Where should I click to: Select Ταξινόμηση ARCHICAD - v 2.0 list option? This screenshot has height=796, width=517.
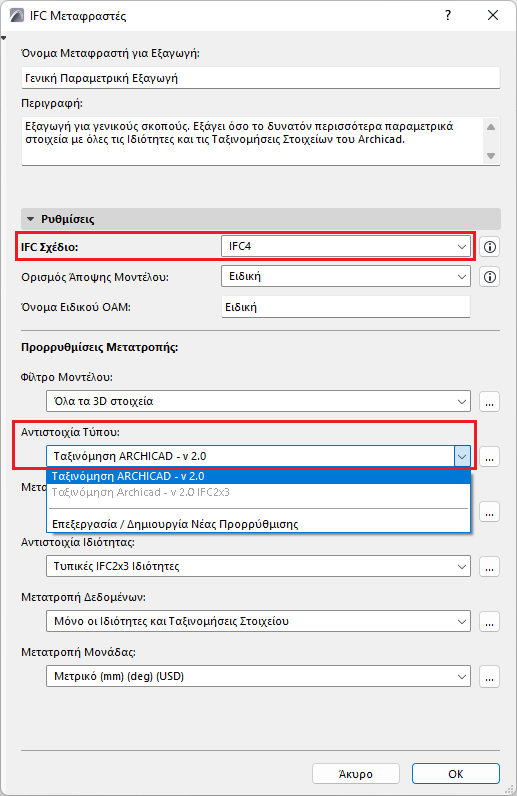tap(258, 476)
